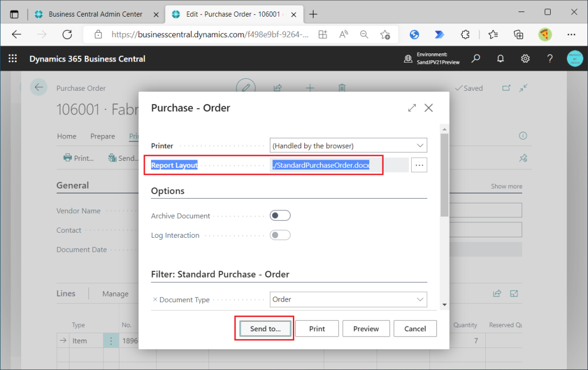Image resolution: width=588 pixels, height=370 pixels.
Task: Pin the action bar with the pin icon
Action: [523, 158]
